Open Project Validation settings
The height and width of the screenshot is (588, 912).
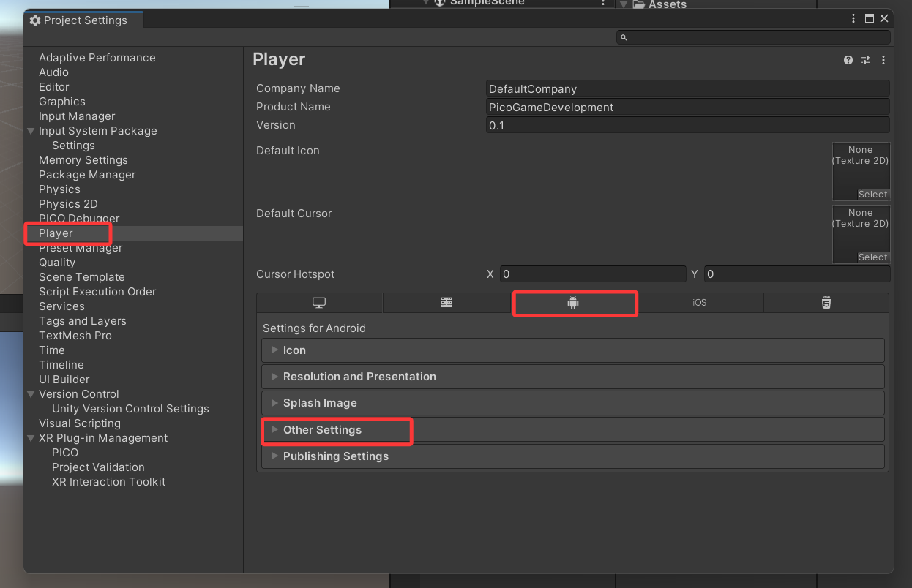pyautogui.click(x=98, y=467)
